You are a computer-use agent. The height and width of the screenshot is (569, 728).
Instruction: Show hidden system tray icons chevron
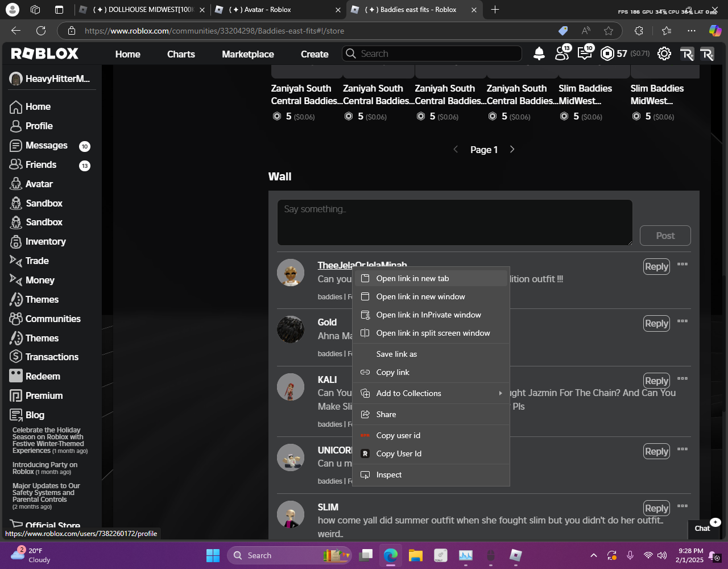594,555
